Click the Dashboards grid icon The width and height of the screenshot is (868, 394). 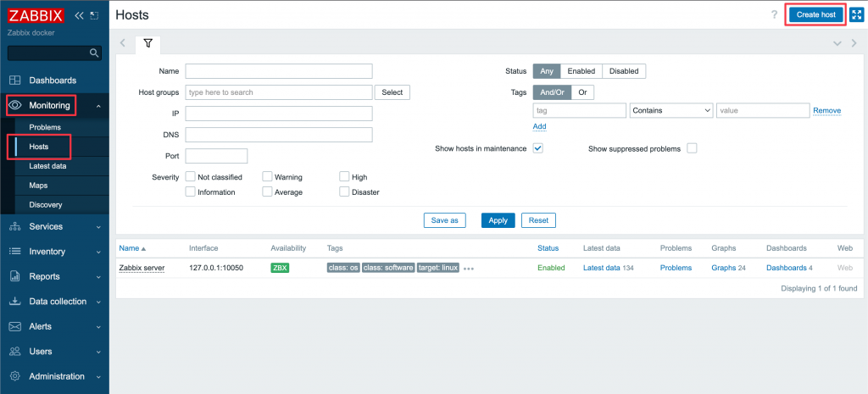coord(15,80)
